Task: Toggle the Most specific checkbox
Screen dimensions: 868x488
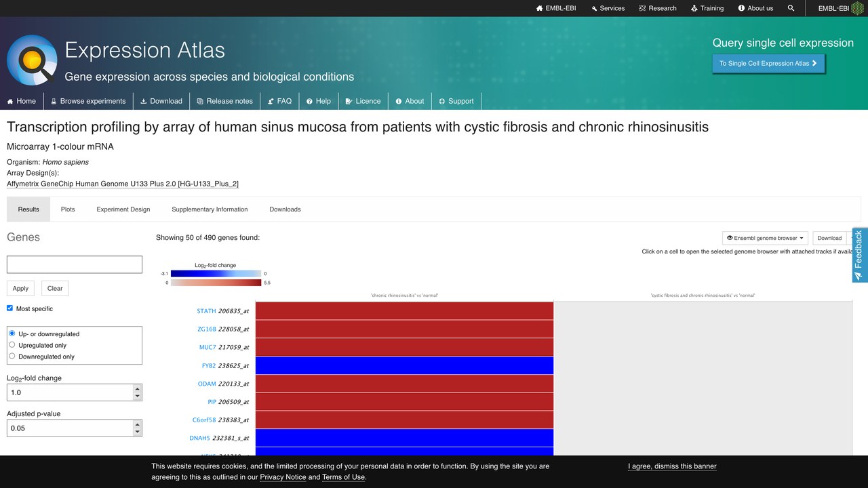Action: (10, 308)
